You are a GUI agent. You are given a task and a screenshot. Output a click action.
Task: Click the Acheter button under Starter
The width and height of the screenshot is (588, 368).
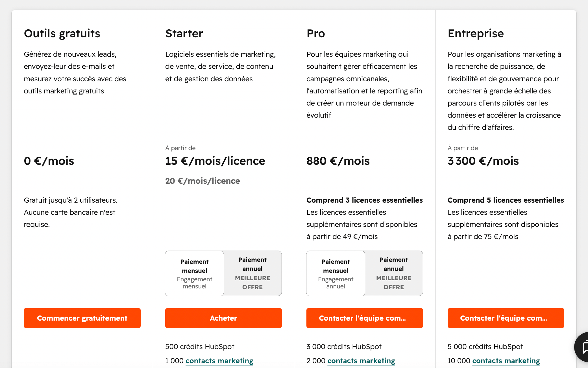coord(223,318)
